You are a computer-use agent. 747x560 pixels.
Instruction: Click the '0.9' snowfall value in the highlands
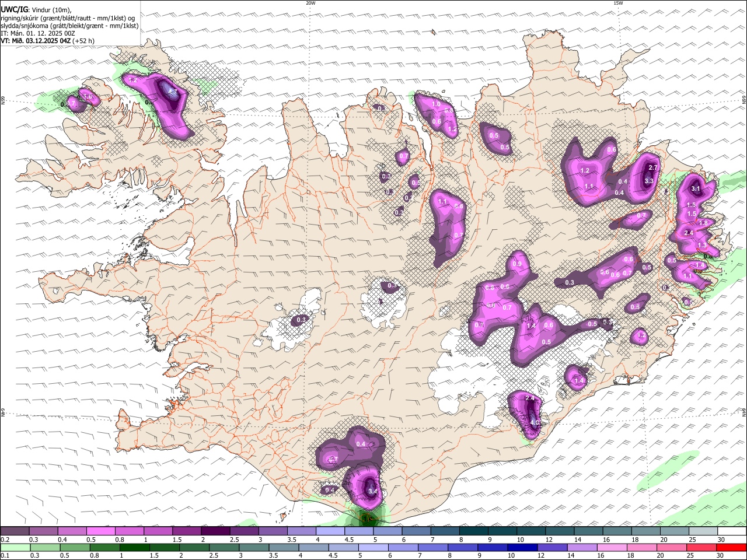click(x=517, y=264)
